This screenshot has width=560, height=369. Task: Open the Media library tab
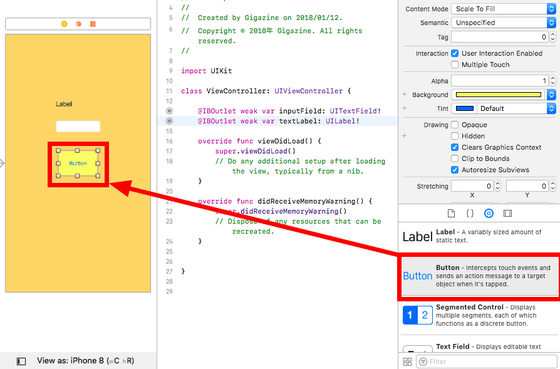(x=508, y=214)
